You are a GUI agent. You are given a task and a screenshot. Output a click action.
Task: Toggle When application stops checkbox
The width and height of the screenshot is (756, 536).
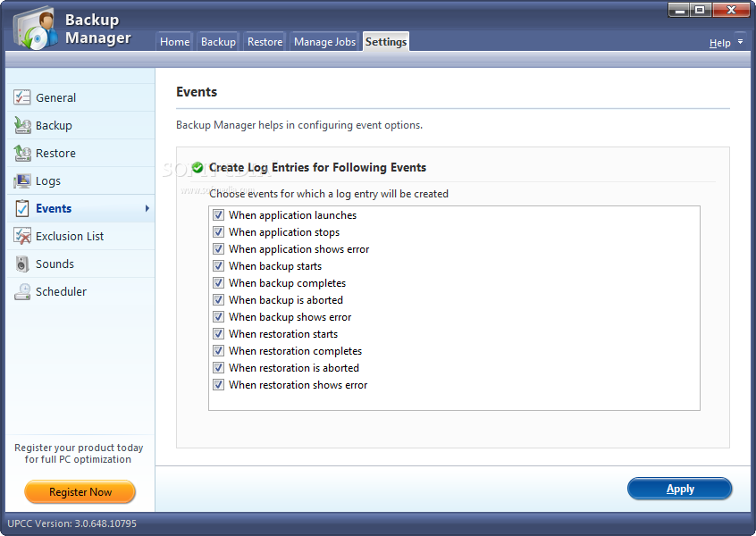(218, 232)
